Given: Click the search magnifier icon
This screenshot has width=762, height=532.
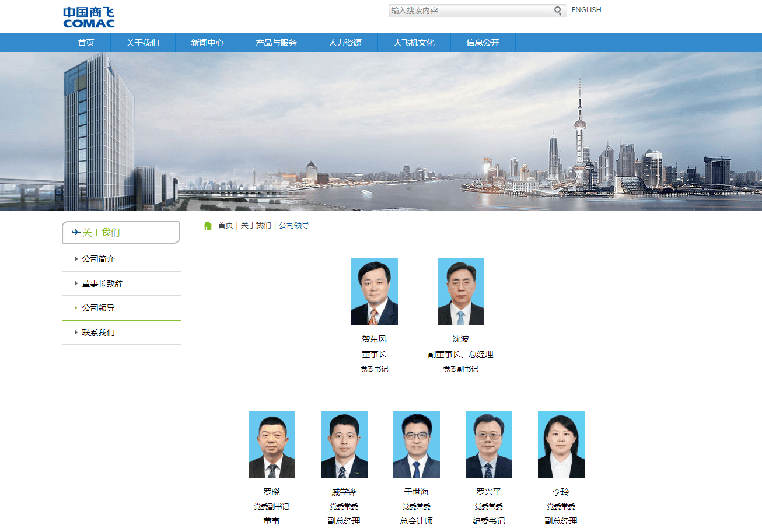Looking at the screenshot, I should coord(558,10).
